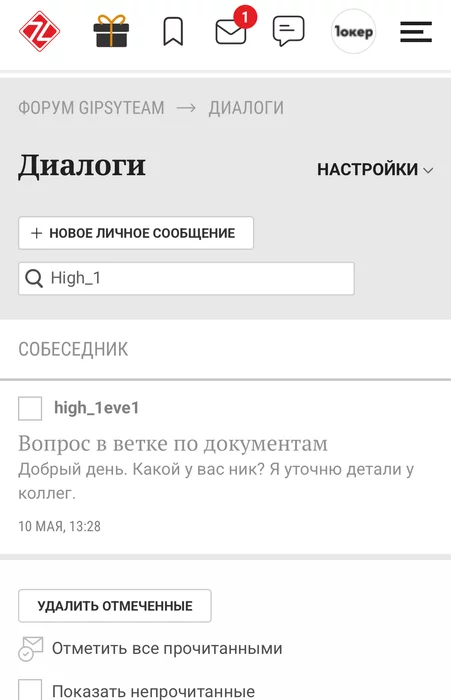Click the mark-all-read envelope icon
The width and height of the screenshot is (451, 700).
click(x=30, y=649)
